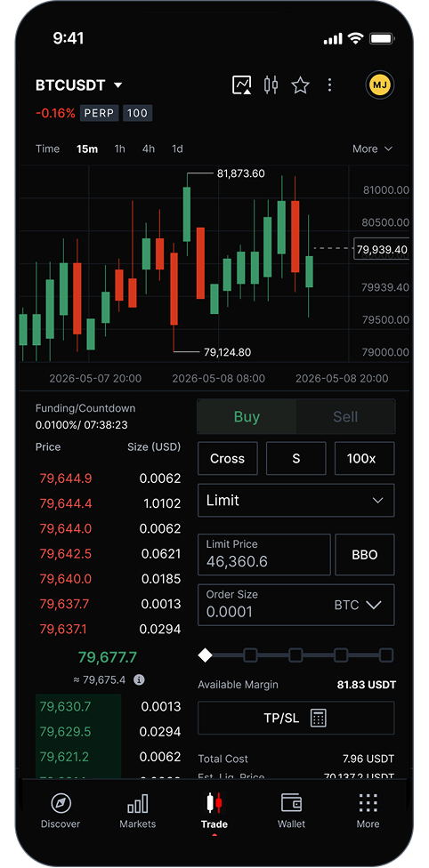Select the Sell side
The height and width of the screenshot is (868, 429).
(345, 416)
